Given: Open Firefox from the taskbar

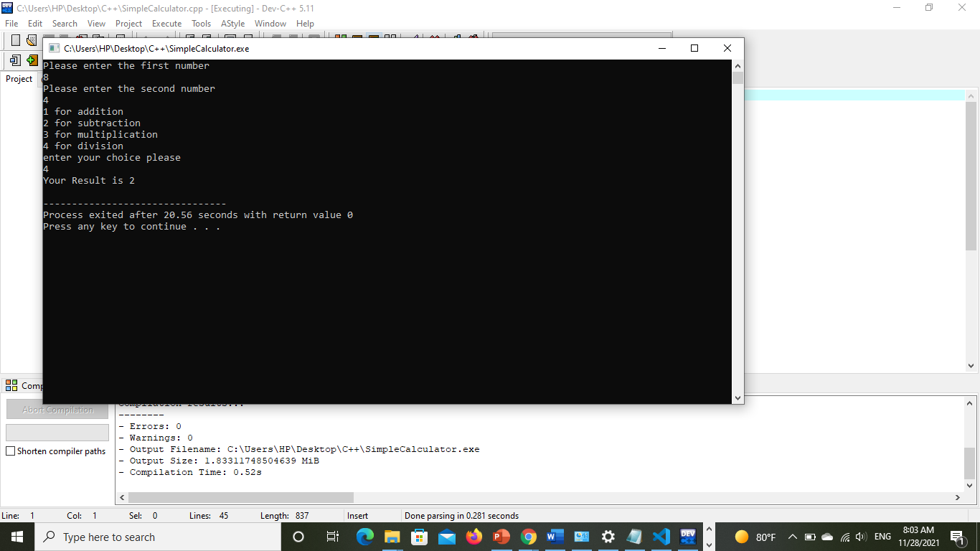Looking at the screenshot, I should (x=474, y=536).
